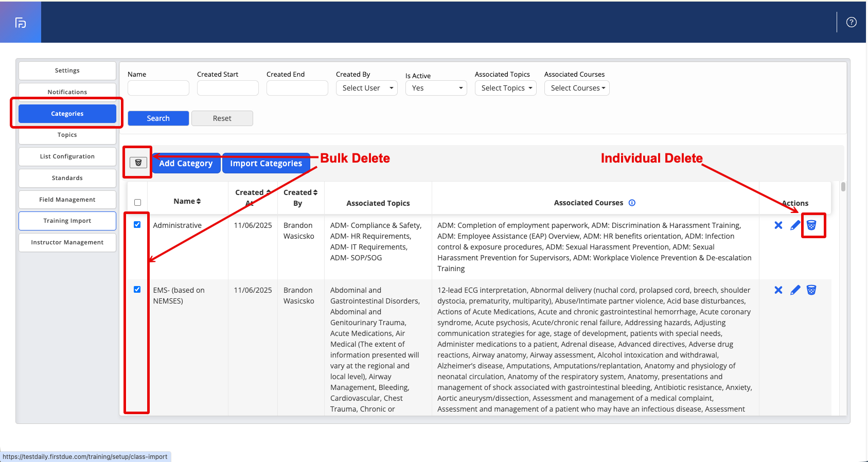Click the Created Start date field
The width and height of the screenshot is (868, 462).
[x=228, y=88]
